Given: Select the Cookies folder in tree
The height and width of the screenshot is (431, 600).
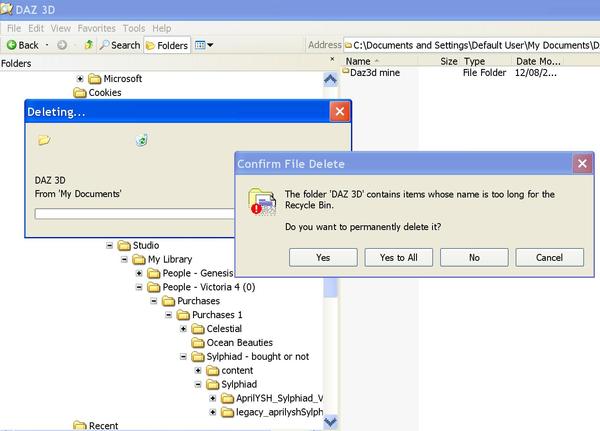Looking at the screenshot, I should (x=97, y=93).
